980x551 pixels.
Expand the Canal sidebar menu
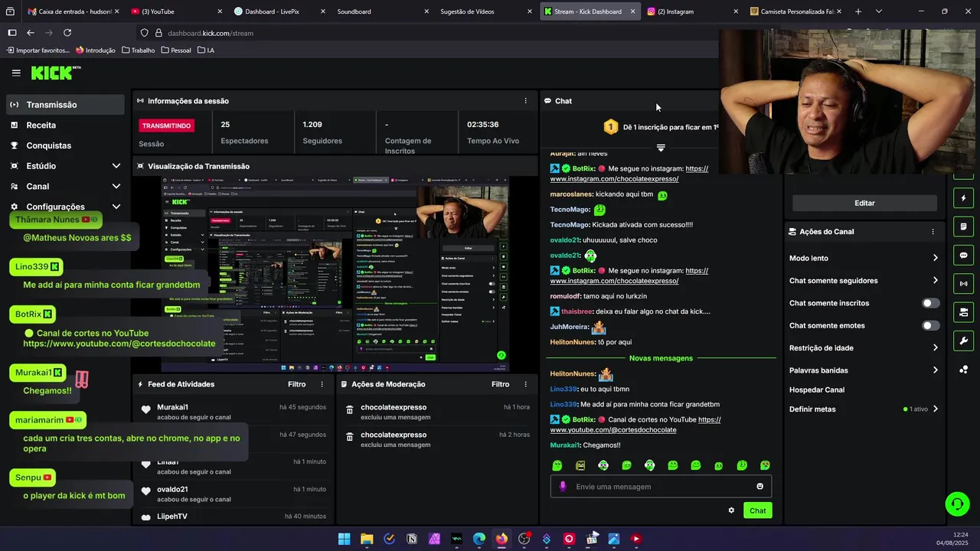(x=65, y=186)
